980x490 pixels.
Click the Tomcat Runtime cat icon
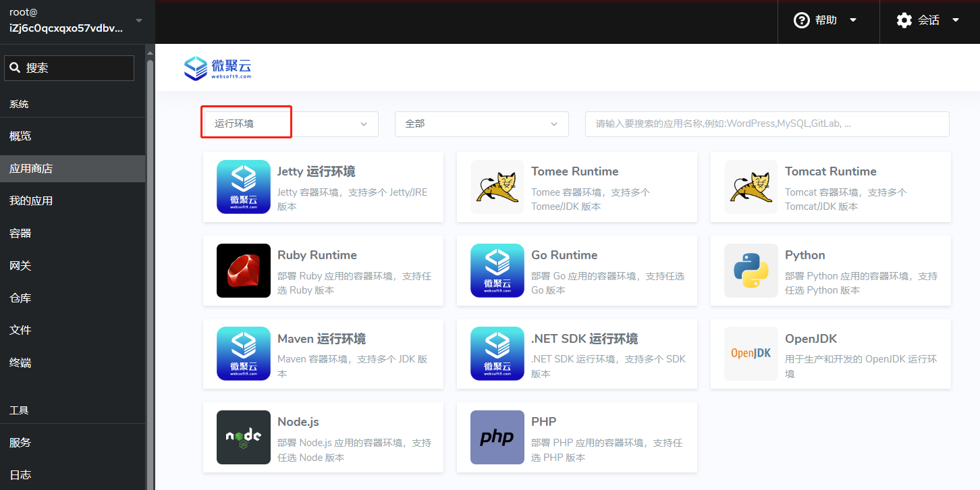pos(751,187)
